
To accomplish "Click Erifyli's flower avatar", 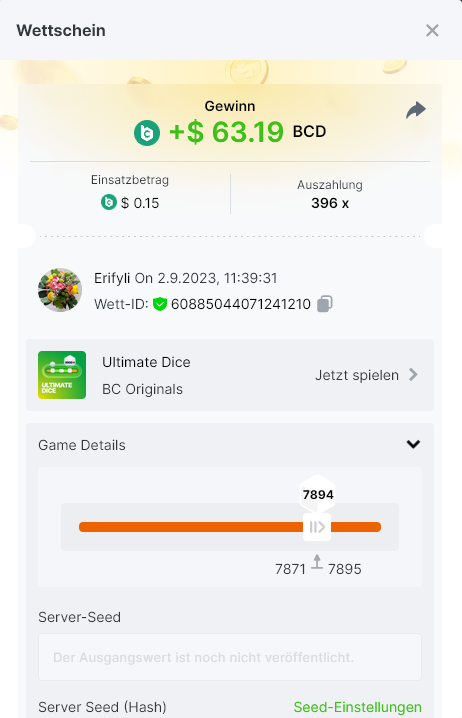I will 60,290.
